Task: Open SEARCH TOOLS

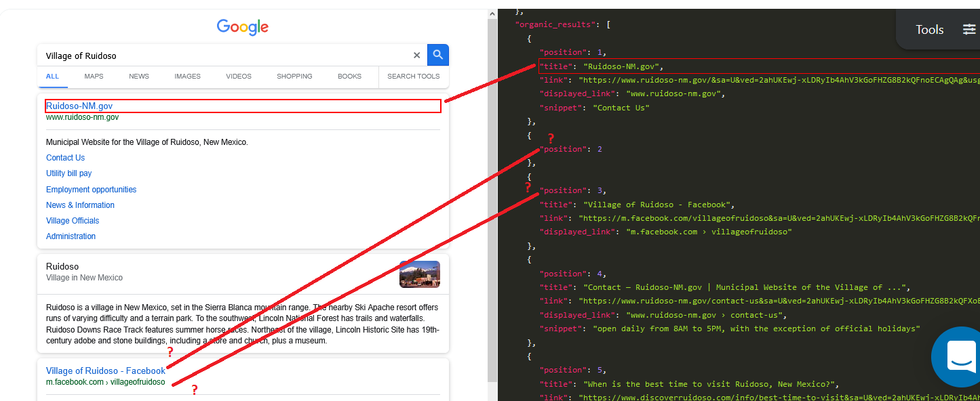Action: point(413,76)
